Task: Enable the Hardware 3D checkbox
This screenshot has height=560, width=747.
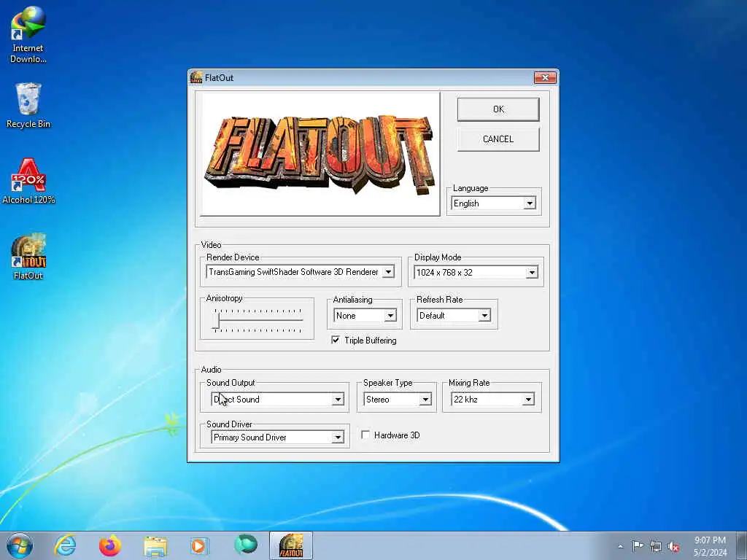Action: (365, 435)
